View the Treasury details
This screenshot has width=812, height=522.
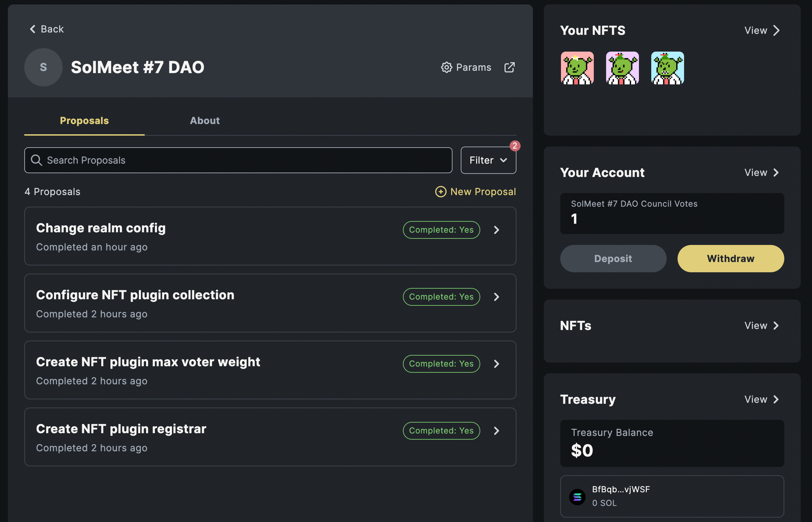(x=761, y=399)
